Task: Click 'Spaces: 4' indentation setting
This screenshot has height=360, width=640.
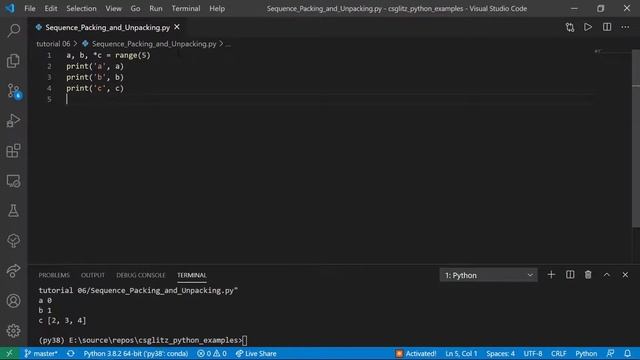Action: click(x=500, y=353)
